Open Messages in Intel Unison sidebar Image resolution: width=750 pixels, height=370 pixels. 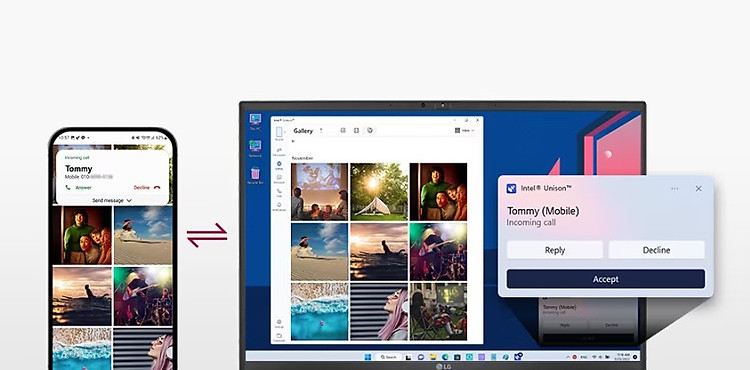279,179
